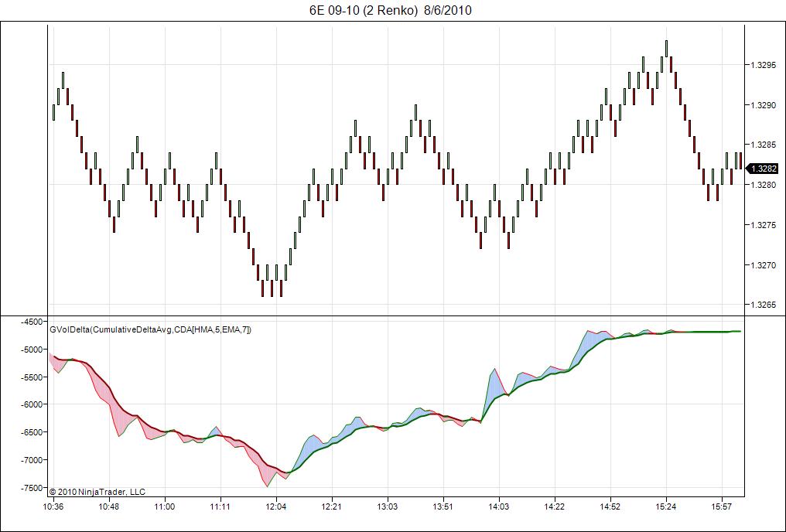This screenshot has height=532, width=786.
Task: Click the 12:04 time axis label
Action: click(275, 506)
